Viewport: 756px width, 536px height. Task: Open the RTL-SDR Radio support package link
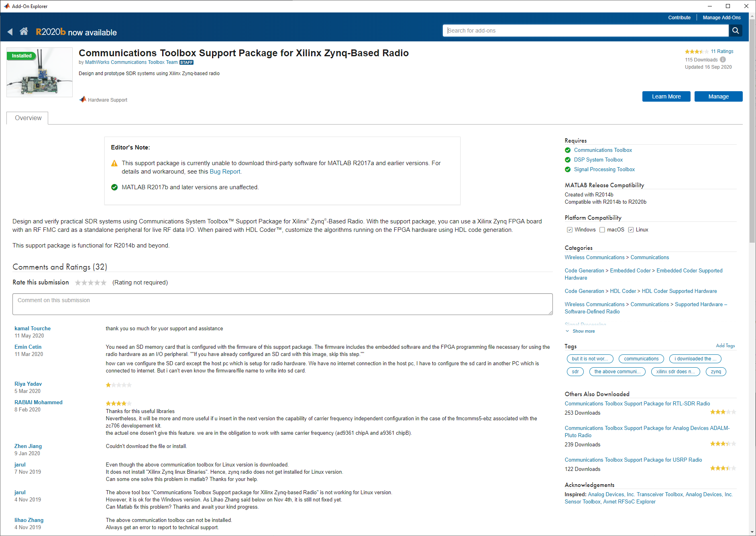pos(637,403)
